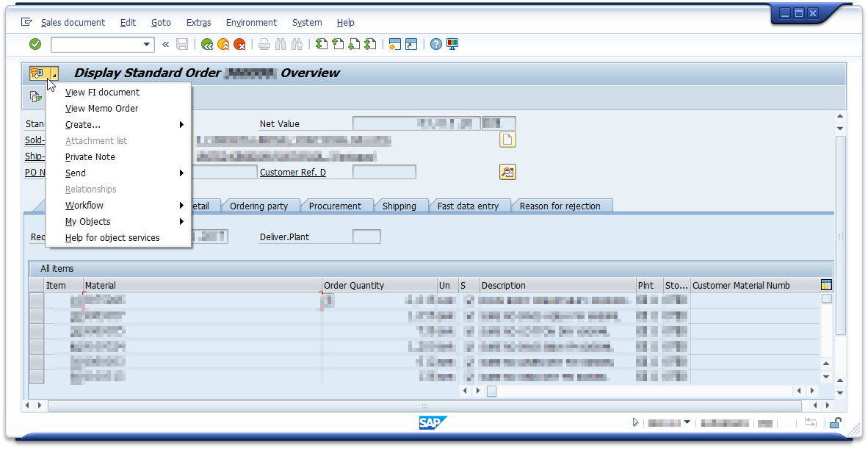Expand the My Objects submenu
868x451 pixels.
[118, 221]
